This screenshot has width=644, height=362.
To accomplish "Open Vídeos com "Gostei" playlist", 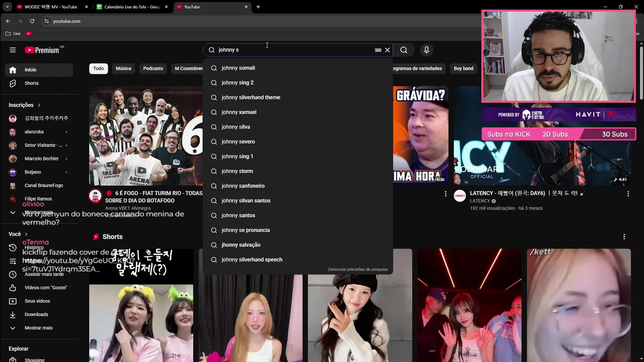I will (x=39, y=288).
